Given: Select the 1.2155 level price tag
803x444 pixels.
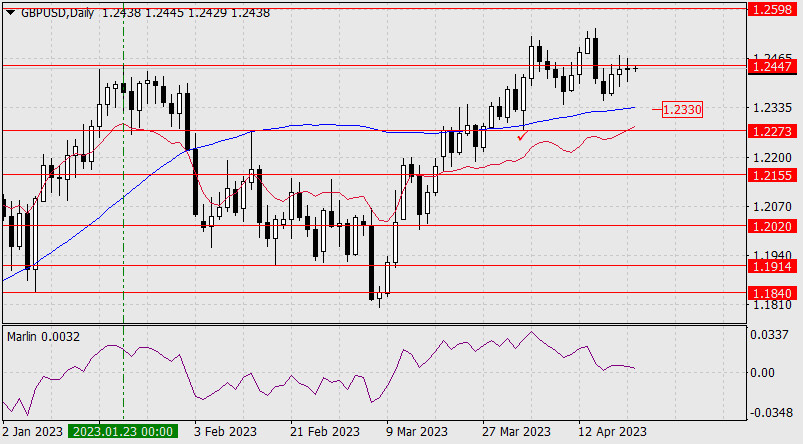Looking at the screenshot, I should pyautogui.click(x=771, y=175).
